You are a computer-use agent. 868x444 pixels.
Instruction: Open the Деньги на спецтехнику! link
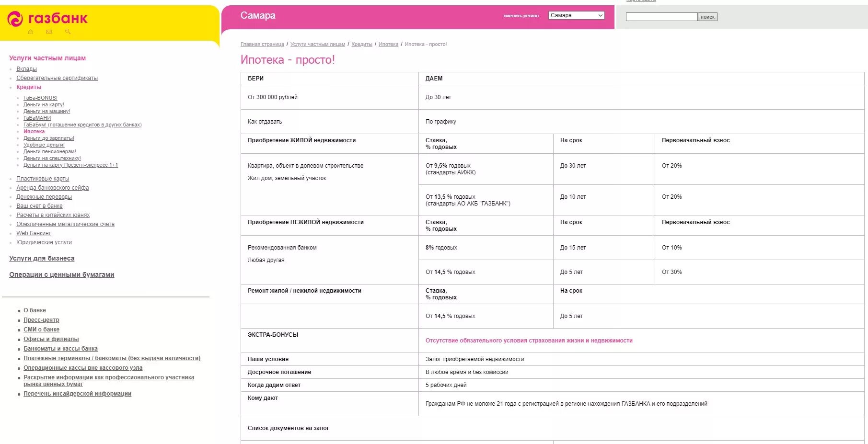click(x=52, y=158)
